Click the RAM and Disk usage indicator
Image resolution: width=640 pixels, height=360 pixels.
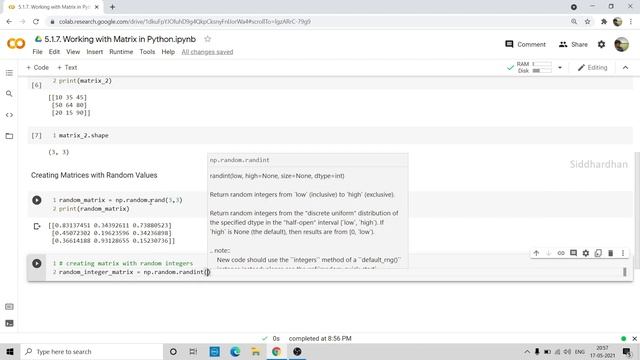point(529,67)
